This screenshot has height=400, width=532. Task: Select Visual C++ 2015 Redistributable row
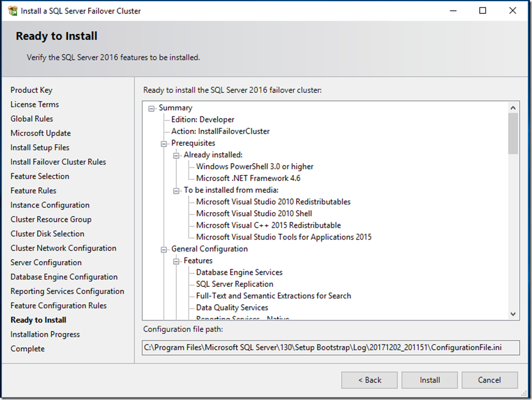268,225
